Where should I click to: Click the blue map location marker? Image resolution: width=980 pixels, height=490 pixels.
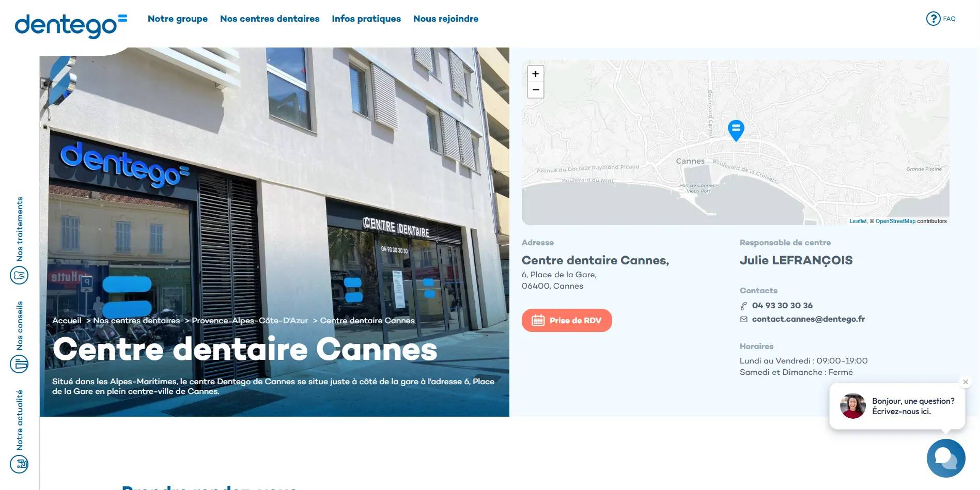point(736,130)
